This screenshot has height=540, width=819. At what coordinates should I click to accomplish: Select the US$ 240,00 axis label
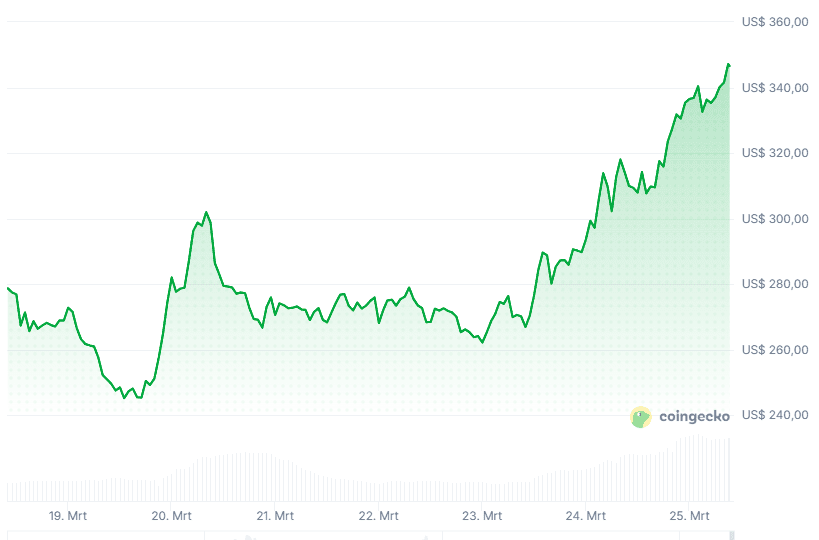(774, 415)
